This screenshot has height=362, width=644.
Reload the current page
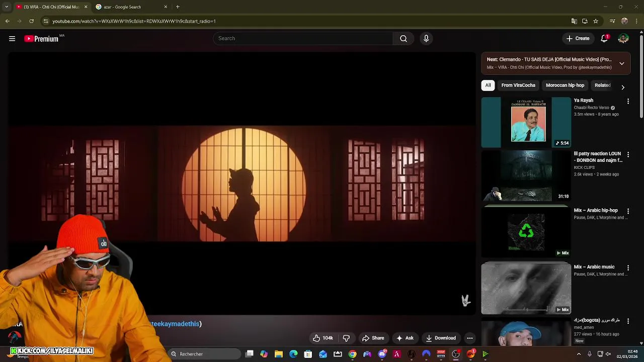pos(31,21)
